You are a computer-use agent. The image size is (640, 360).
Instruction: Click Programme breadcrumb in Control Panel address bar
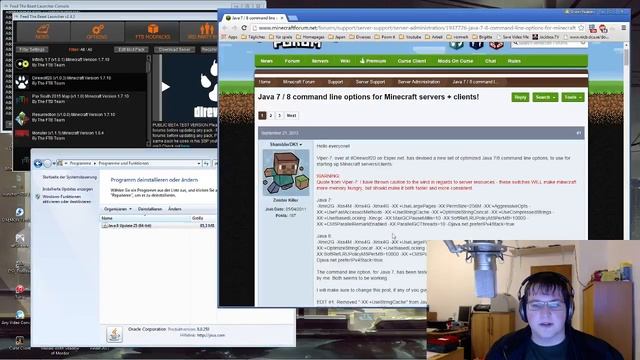pyautogui.click(x=80, y=163)
